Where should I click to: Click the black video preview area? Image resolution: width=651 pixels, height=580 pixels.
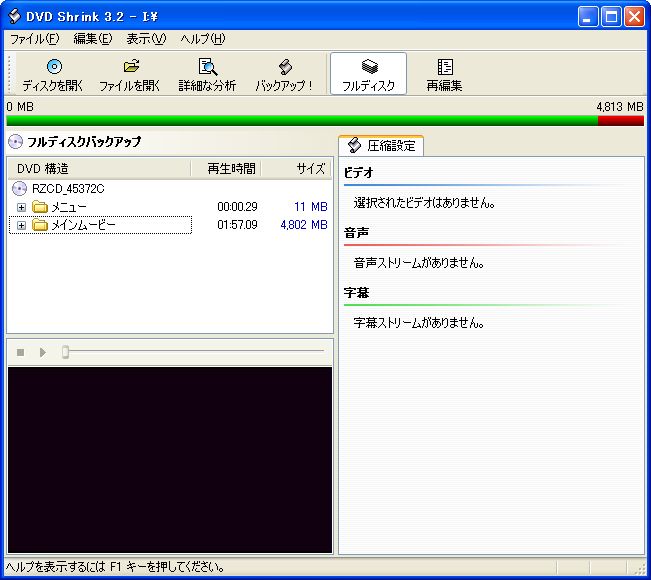click(170, 460)
